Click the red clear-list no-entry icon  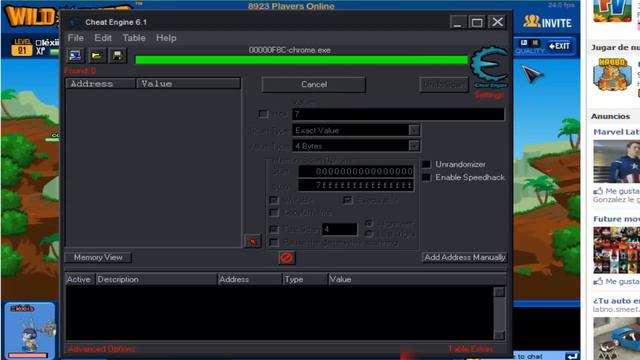click(x=287, y=258)
